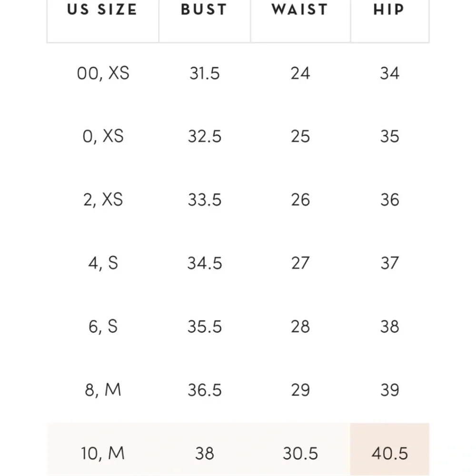Image resolution: width=476 pixels, height=476 pixels.
Task: Select the 2, XS size row label
Action: click(x=103, y=200)
